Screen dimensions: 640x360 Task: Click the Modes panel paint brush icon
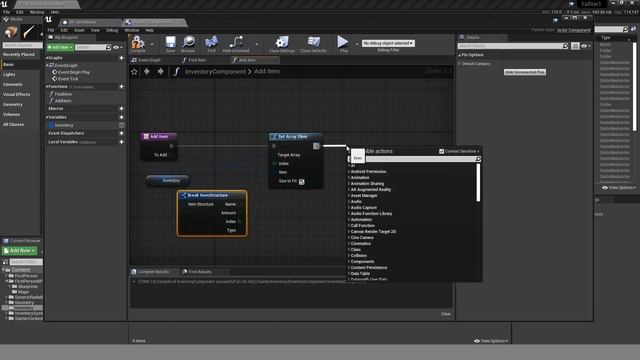coord(29,32)
